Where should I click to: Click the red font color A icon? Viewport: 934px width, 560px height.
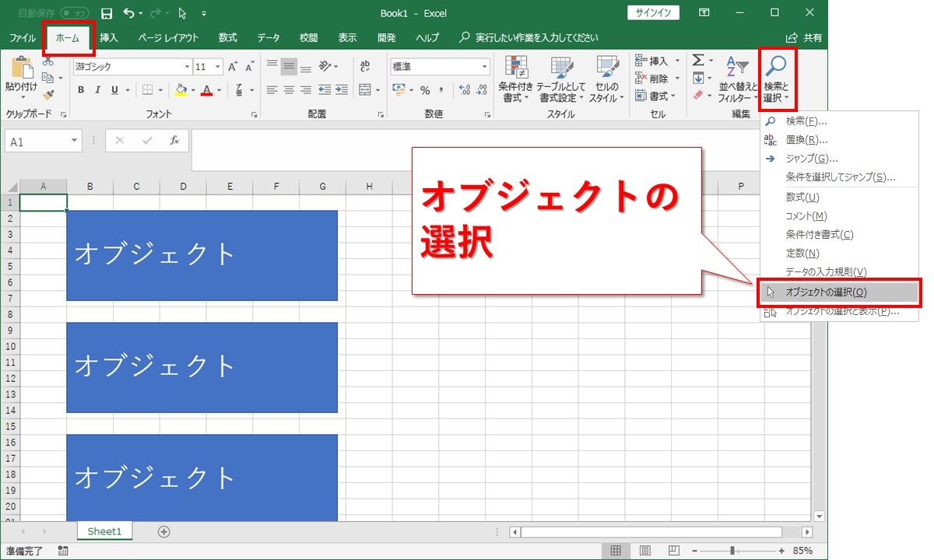(206, 90)
